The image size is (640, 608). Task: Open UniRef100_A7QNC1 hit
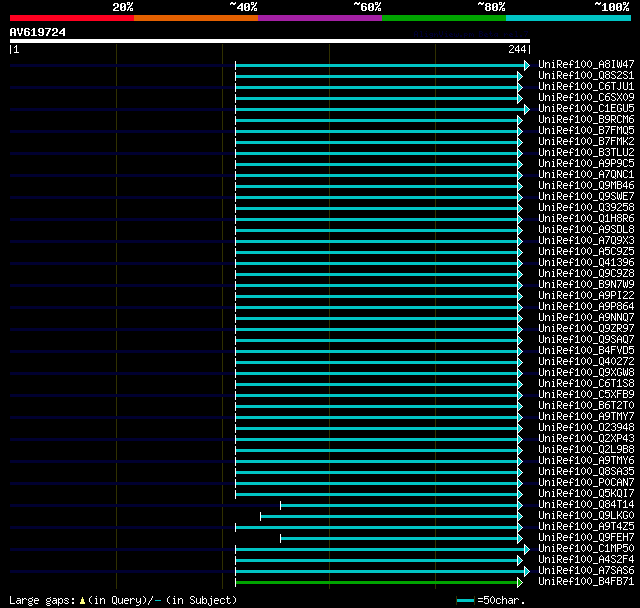586,175
